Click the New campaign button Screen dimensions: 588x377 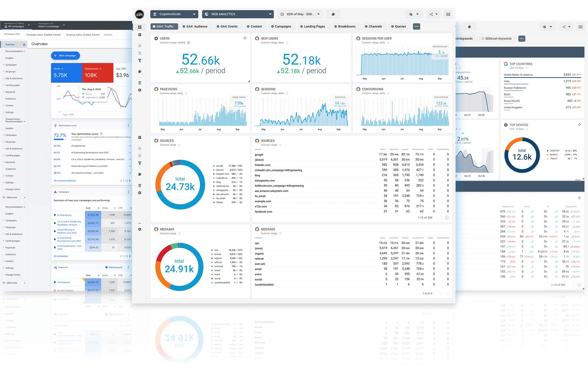click(x=65, y=55)
